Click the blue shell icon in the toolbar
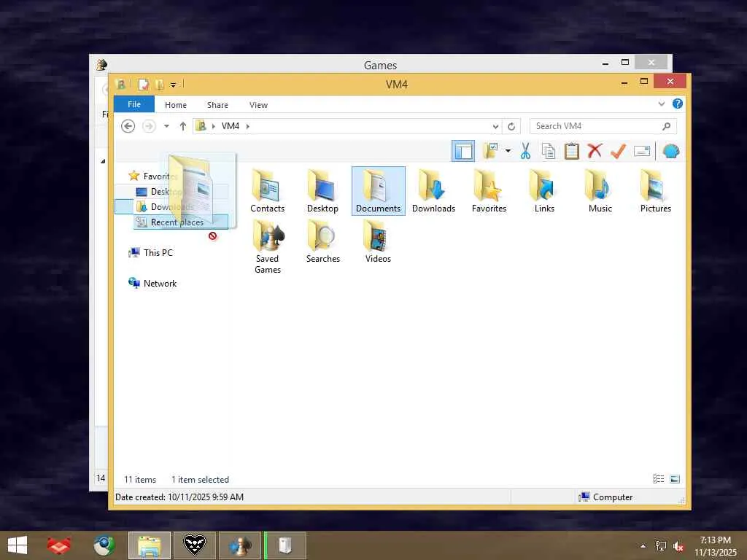 [x=671, y=152]
